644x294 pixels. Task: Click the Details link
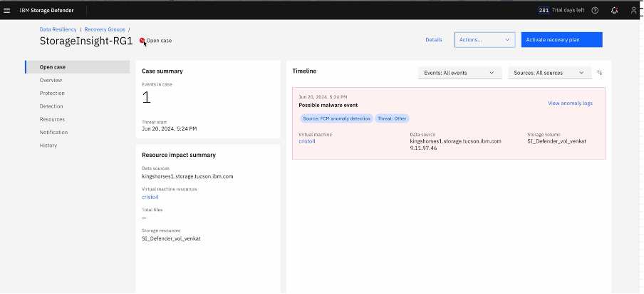click(434, 40)
